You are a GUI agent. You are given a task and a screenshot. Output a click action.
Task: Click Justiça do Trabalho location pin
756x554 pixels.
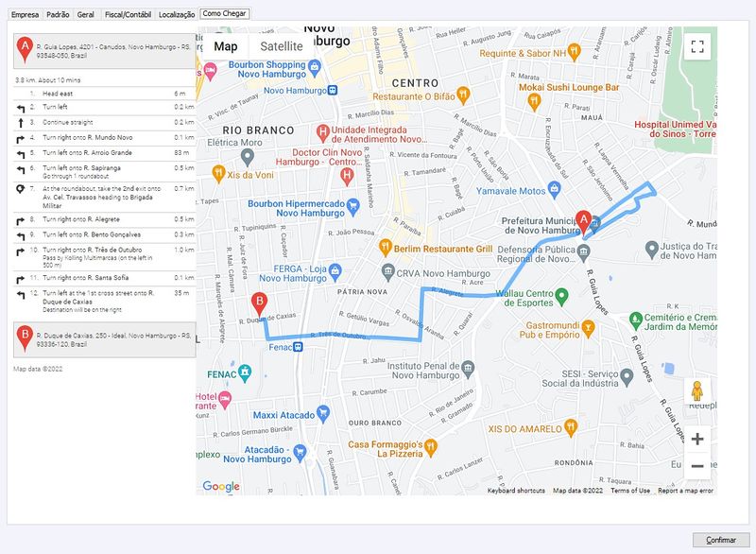651,249
